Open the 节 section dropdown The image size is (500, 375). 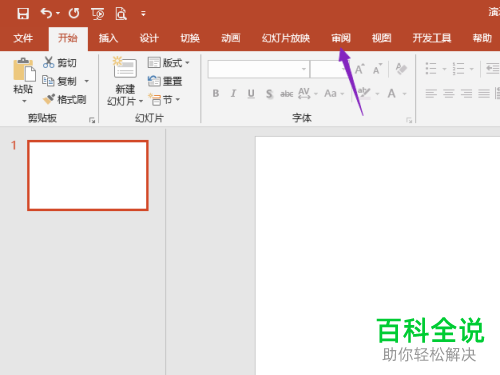click(164, 99)
